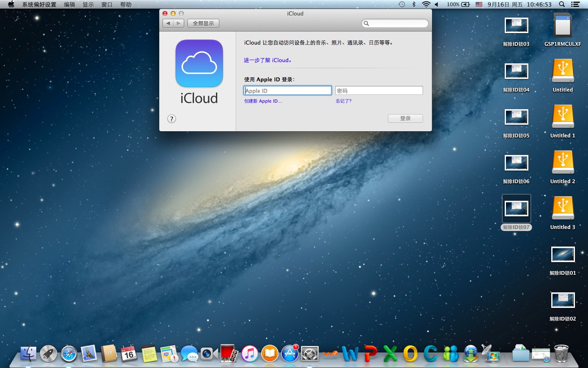Launch Microsoft Outlook O icon in Dock
The height and width of the screenshot is (368, 588).
(x=410, y=354)
